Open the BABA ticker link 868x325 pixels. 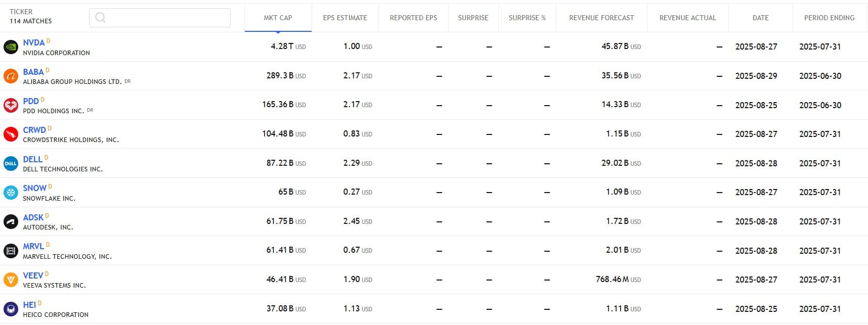point(33,72)
